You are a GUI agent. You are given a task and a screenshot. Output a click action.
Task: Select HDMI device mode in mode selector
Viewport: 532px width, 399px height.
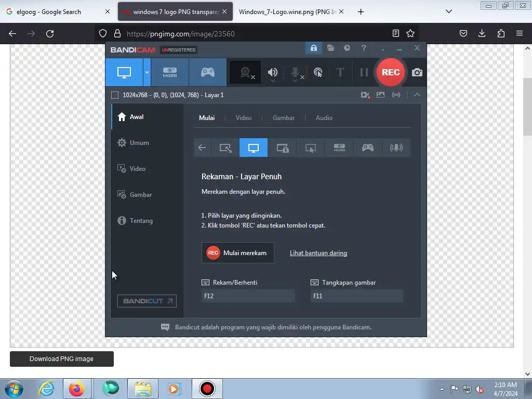pos(339,148)
